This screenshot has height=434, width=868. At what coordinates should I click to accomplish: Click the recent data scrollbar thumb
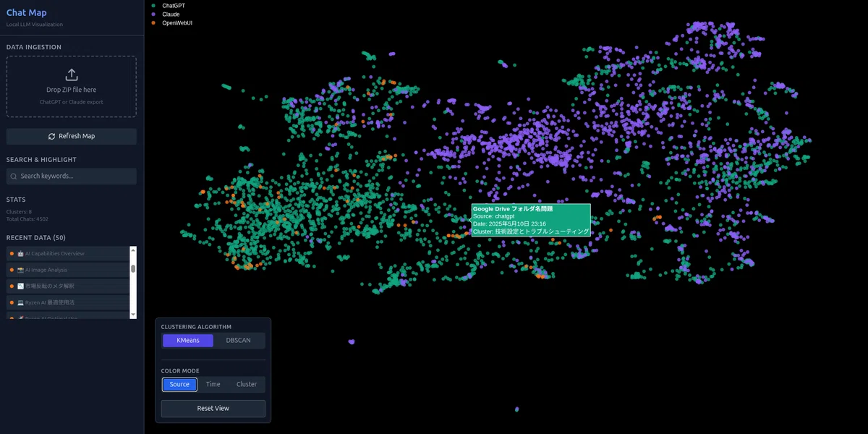point(133,268)
